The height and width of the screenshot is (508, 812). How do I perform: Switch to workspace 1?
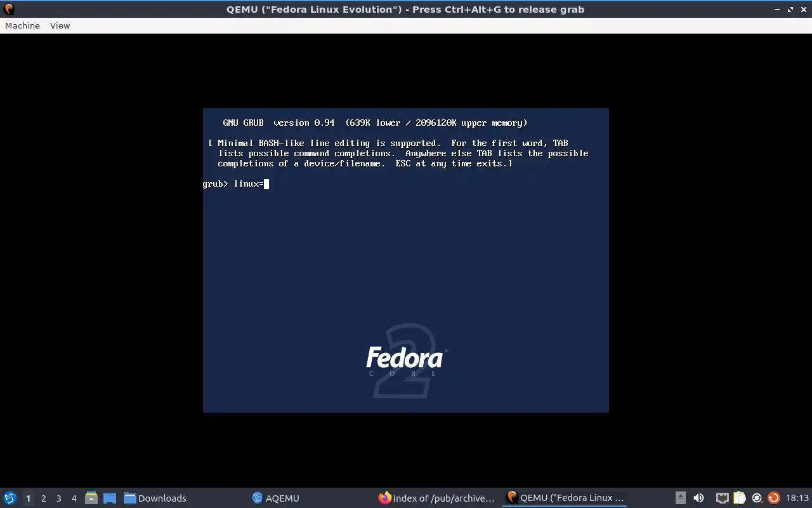(x=28, y=498)
